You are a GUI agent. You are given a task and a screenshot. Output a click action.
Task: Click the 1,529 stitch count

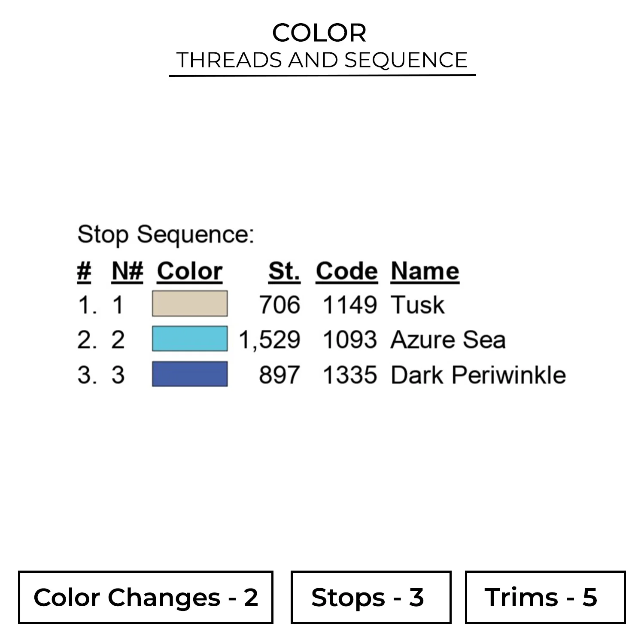click(270, 340)
